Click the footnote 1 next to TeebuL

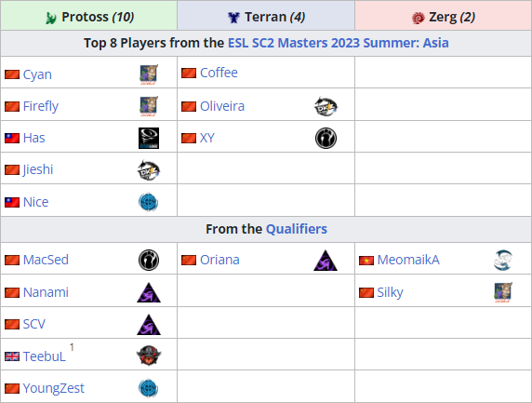(72, 347)
